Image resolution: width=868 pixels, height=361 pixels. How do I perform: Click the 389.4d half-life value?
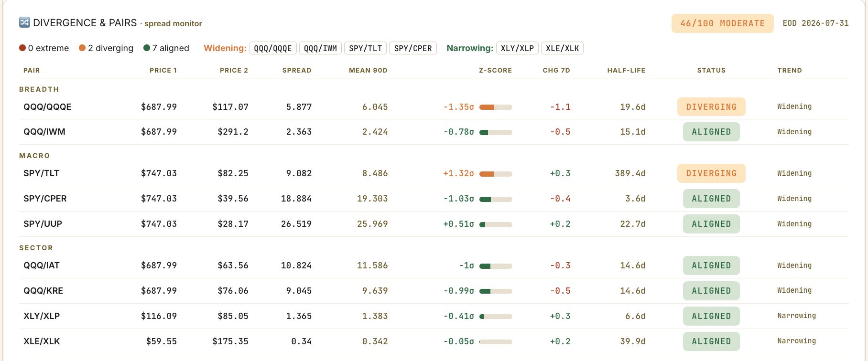pos(630,173)
